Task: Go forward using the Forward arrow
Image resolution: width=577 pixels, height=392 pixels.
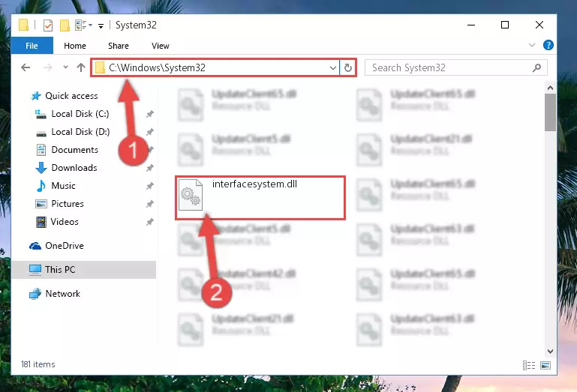Action: point(47,67)
